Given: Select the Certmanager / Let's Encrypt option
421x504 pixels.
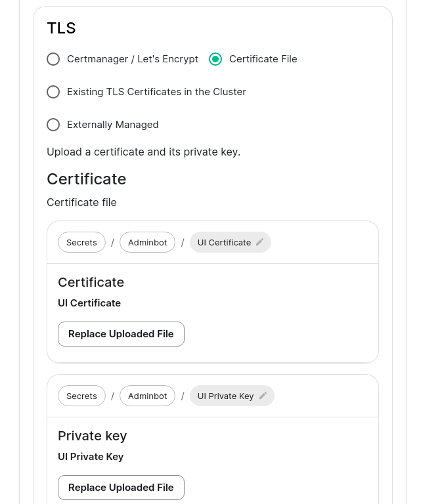Looking at the screenshot, I should pyautogui.click(x=53, y=59).
